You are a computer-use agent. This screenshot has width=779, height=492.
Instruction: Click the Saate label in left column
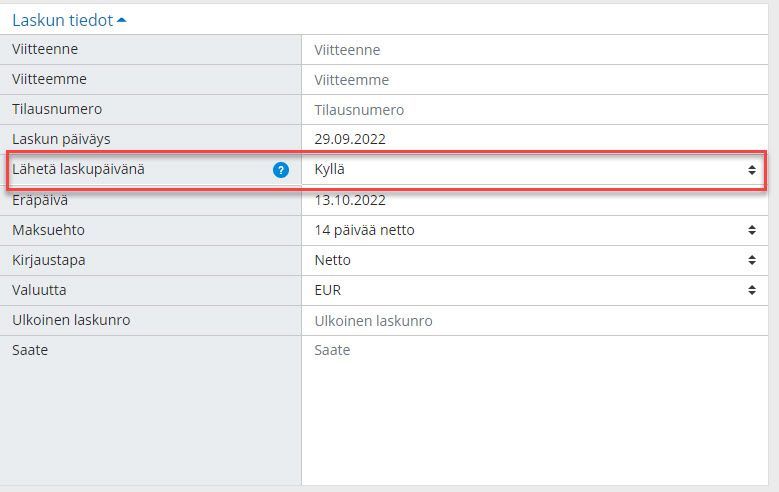coord(30,350)
